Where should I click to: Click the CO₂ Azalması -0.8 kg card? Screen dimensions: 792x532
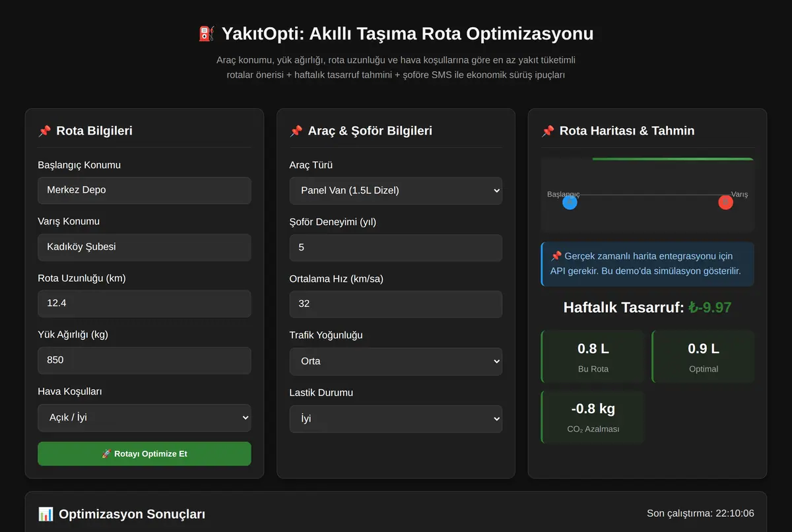point(592,417)
